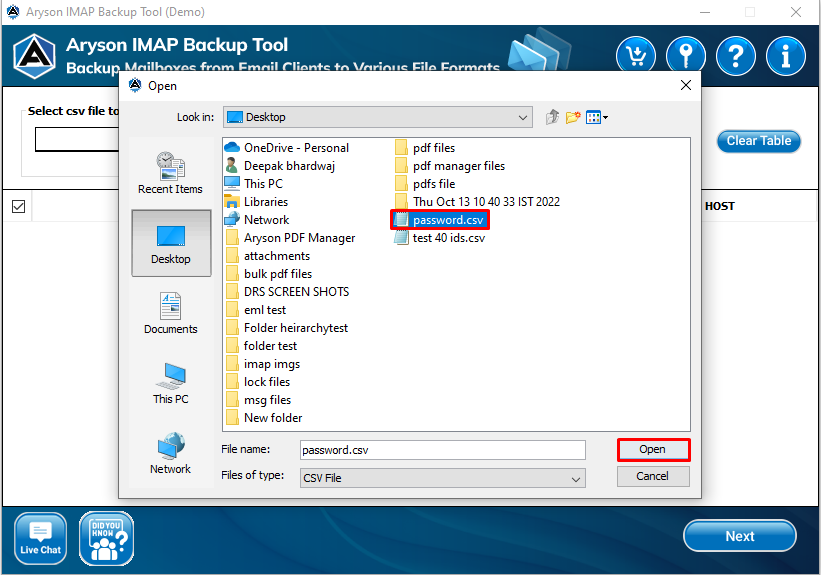Select pdf files folder

425,148
